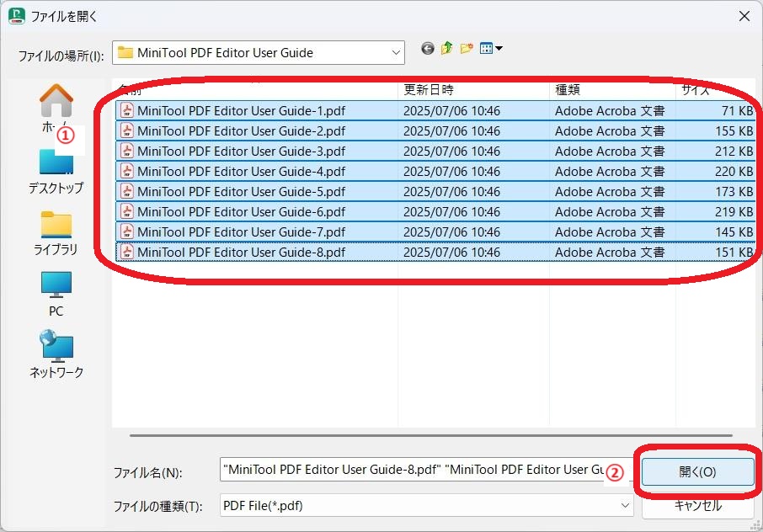This screenshot has width=763, height=532.
Task: Click PDF icon of User Guide-6.pdf
Action: (x=127, y=211)
